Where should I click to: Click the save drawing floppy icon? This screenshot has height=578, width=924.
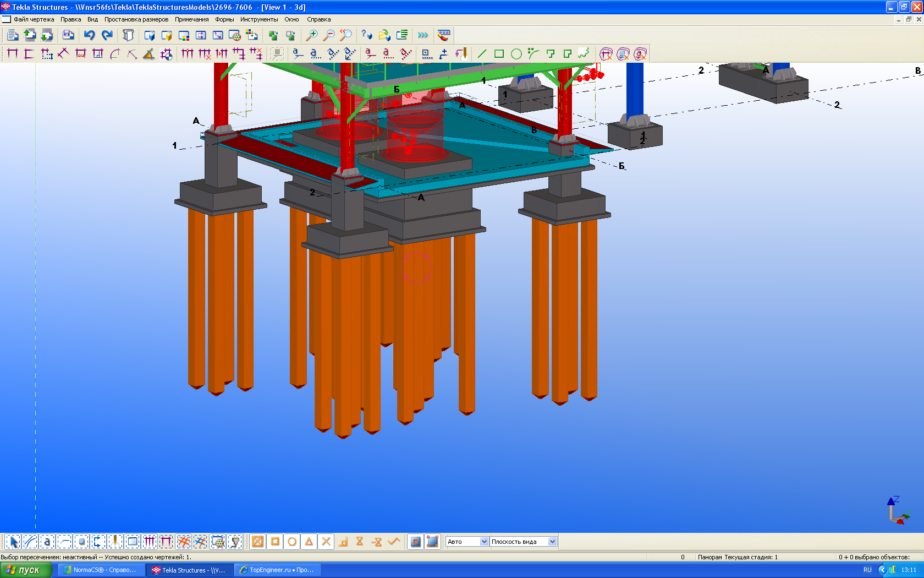coord(68,35)
